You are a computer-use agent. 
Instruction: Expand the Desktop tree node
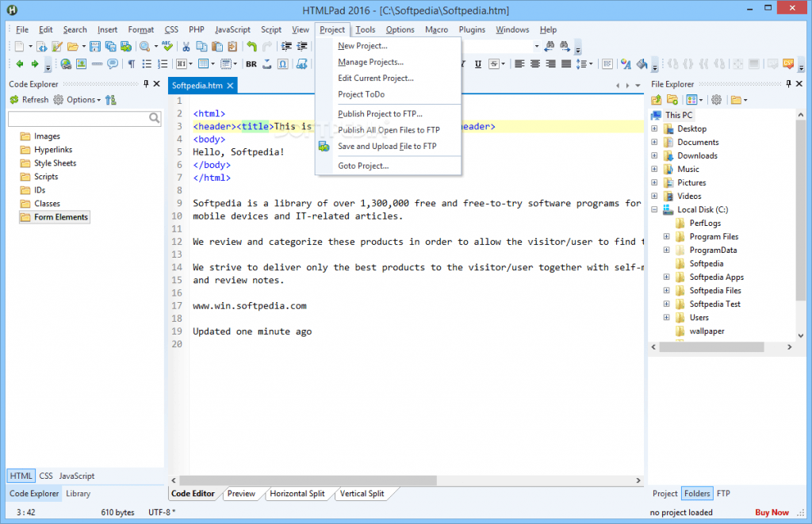point(654,128)
